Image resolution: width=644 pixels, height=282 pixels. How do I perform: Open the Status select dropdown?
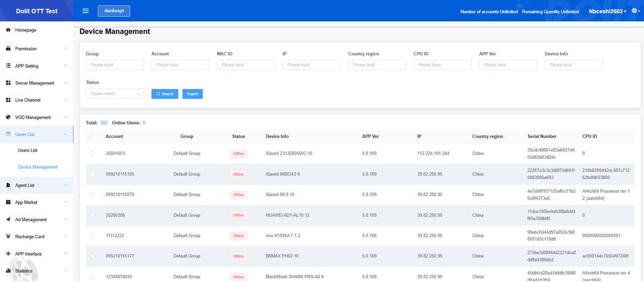click(x=115, y=93)
